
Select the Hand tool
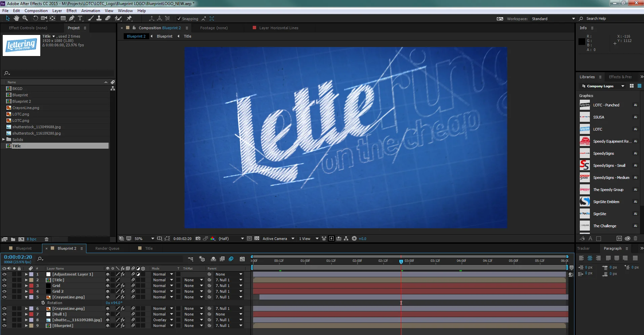click(16, 18)
